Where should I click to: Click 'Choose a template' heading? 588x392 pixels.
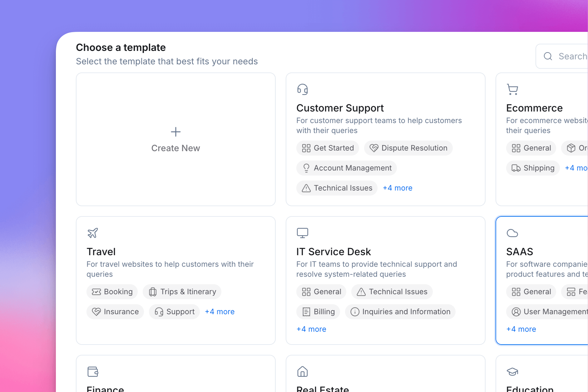[x=121, y=47]
